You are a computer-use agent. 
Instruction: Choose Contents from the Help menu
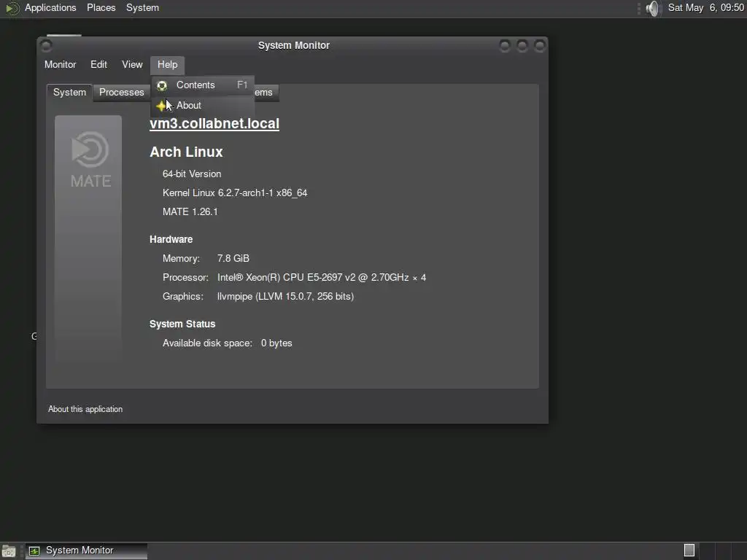tap(203, 85)
